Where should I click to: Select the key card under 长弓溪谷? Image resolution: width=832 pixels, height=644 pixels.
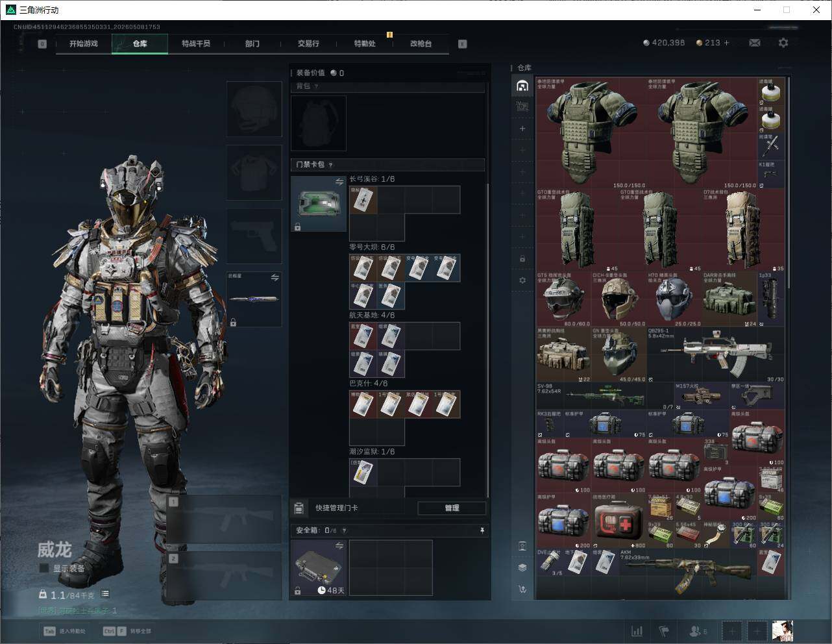point(363,200)
